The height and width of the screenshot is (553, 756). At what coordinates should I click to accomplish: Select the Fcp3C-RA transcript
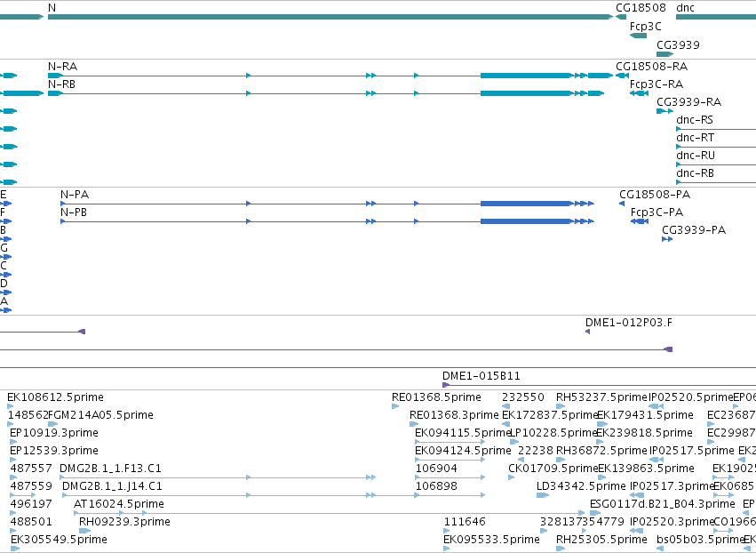point(639,93)
